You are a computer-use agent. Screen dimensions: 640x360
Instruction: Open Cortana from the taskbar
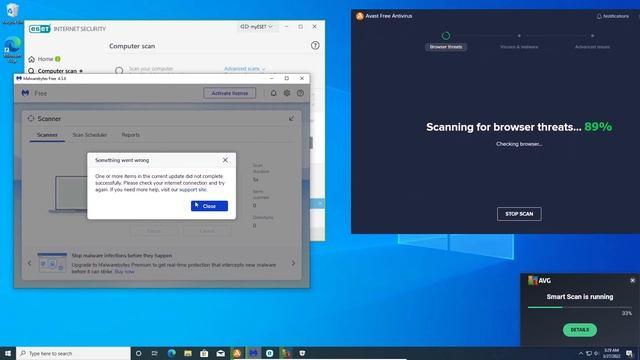click(138, 353)
